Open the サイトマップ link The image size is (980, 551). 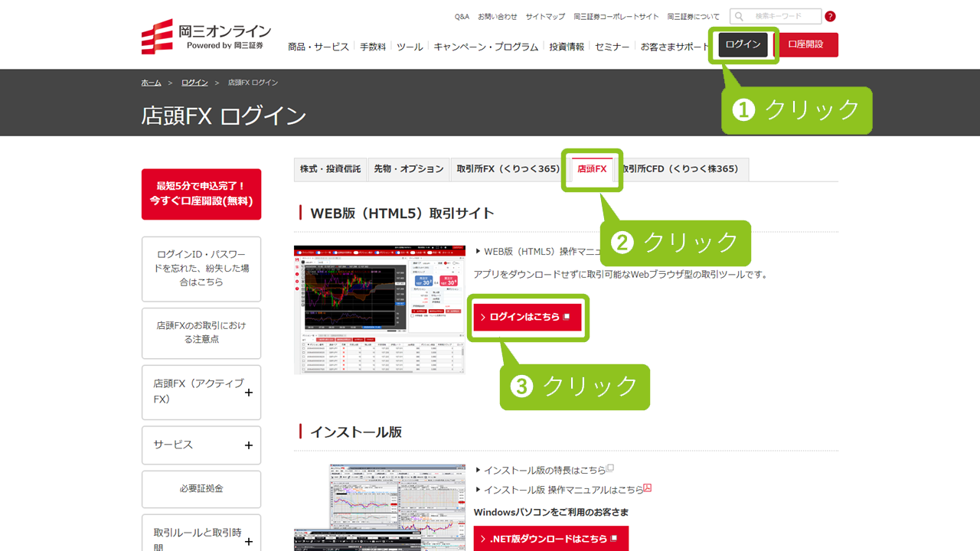point(545,16)
